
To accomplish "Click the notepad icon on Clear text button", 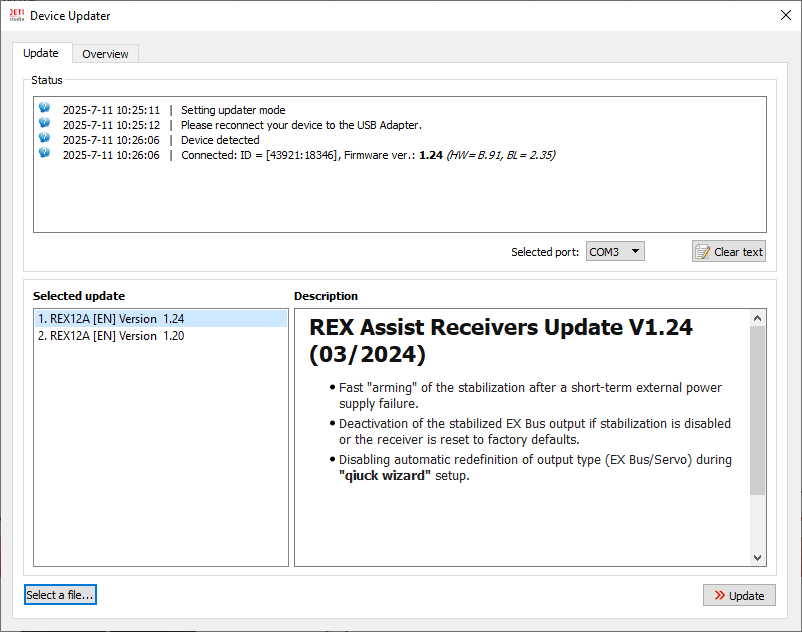I will 702,252.
